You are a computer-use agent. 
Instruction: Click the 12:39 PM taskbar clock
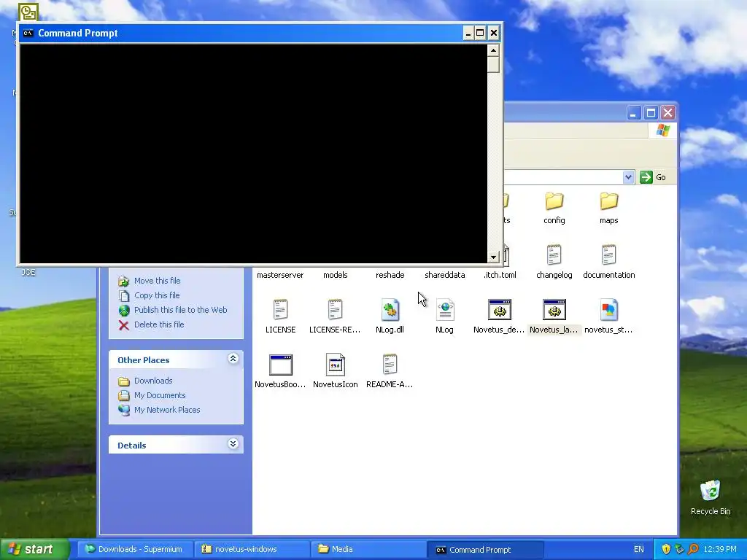[720, 549]
